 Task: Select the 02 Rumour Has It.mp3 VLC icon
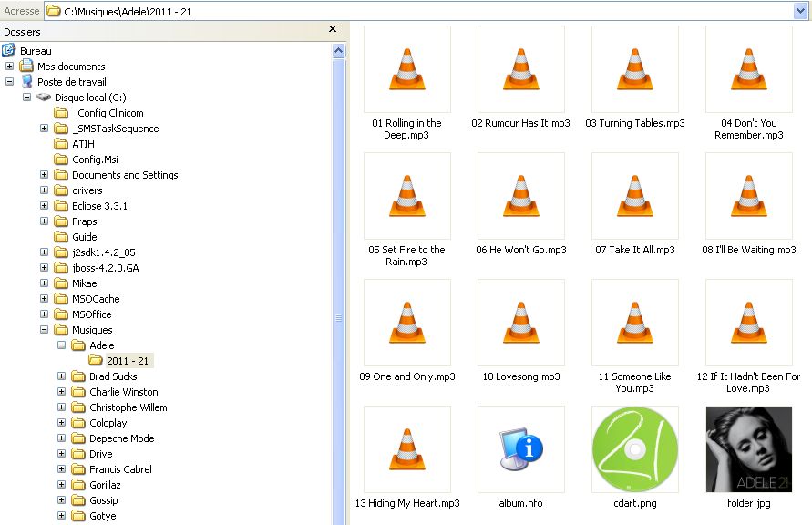521,69
